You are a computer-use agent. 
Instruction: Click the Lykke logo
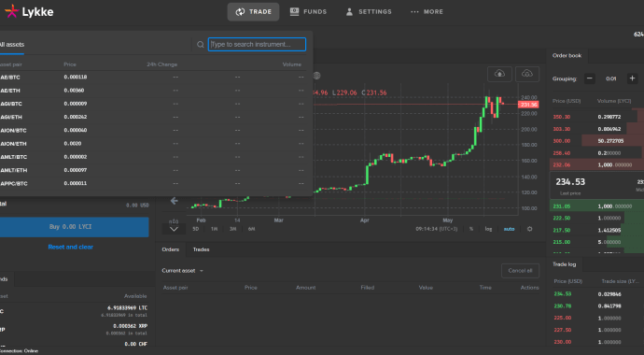(29, 11)
